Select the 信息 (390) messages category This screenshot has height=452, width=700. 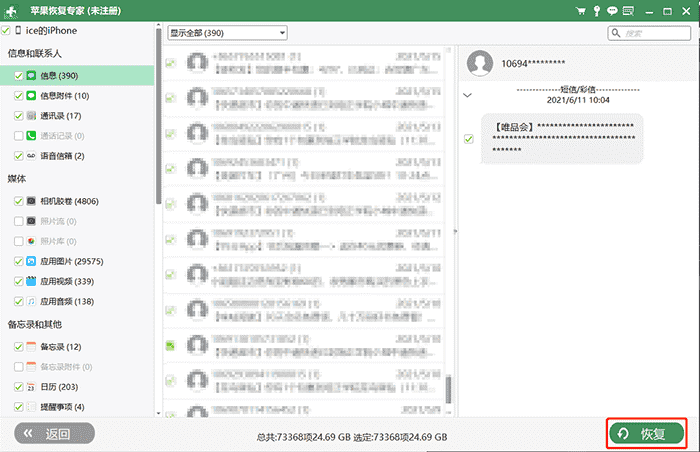tap(59, 76)
